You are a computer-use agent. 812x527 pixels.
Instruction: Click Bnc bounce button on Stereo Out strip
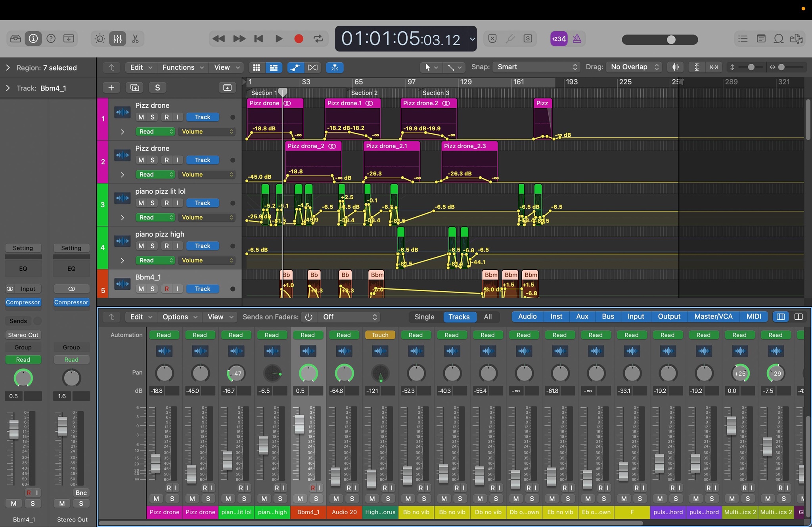click(x=81, y=493)
